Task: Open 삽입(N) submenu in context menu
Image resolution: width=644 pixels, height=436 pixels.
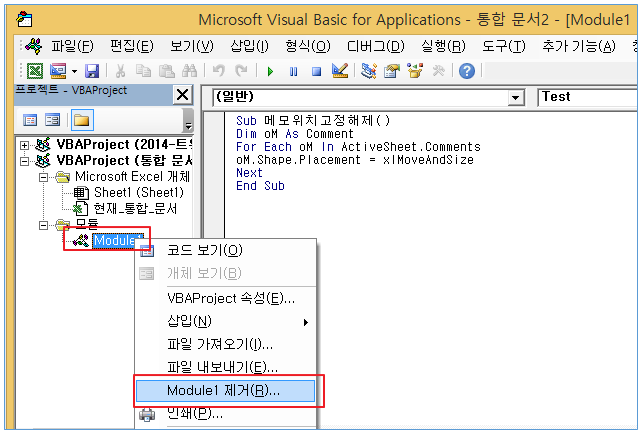Action: pos(226,321)
